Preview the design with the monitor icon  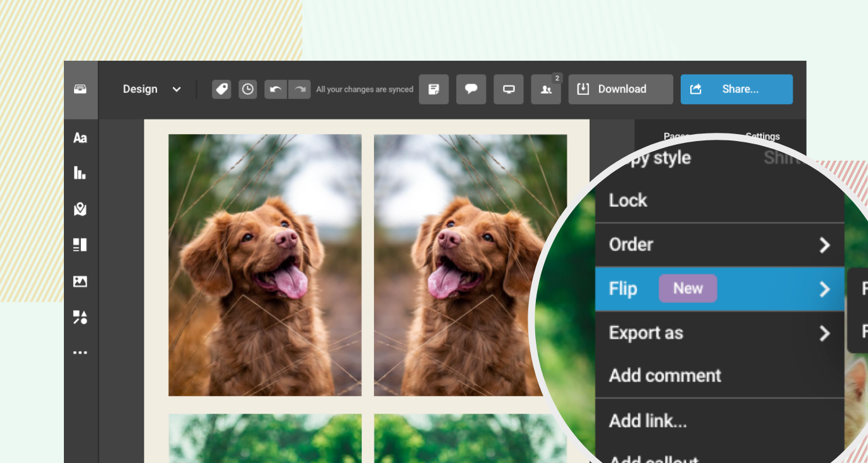coord(509,89)
